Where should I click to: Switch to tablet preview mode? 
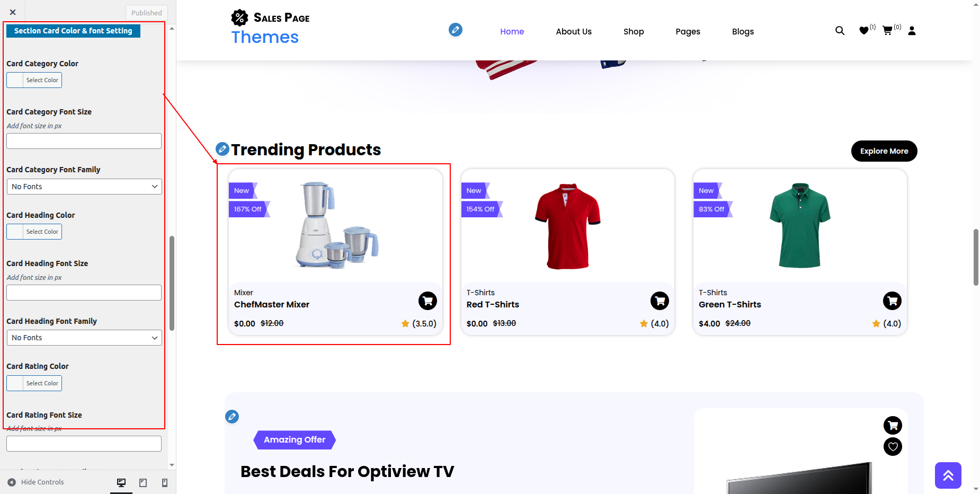point(143,482)
